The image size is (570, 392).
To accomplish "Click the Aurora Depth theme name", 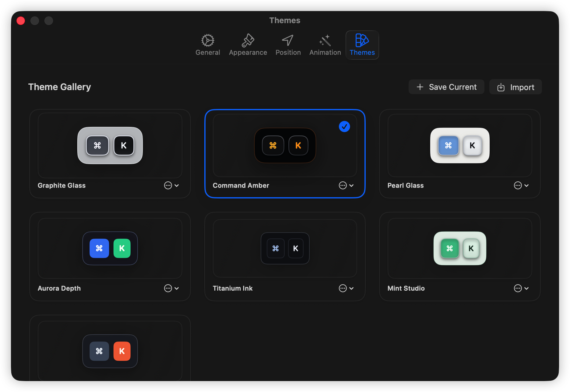I will tap(59, 288).
